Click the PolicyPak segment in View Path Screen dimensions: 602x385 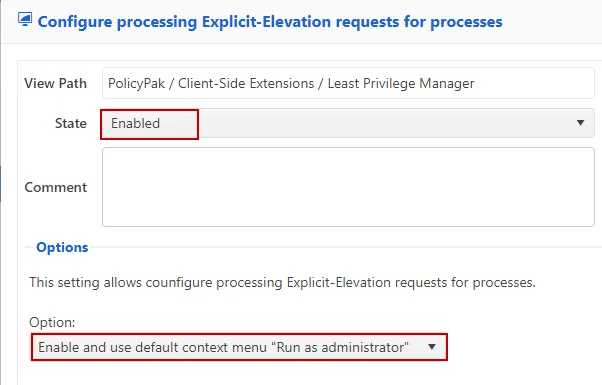click(136, 83)
